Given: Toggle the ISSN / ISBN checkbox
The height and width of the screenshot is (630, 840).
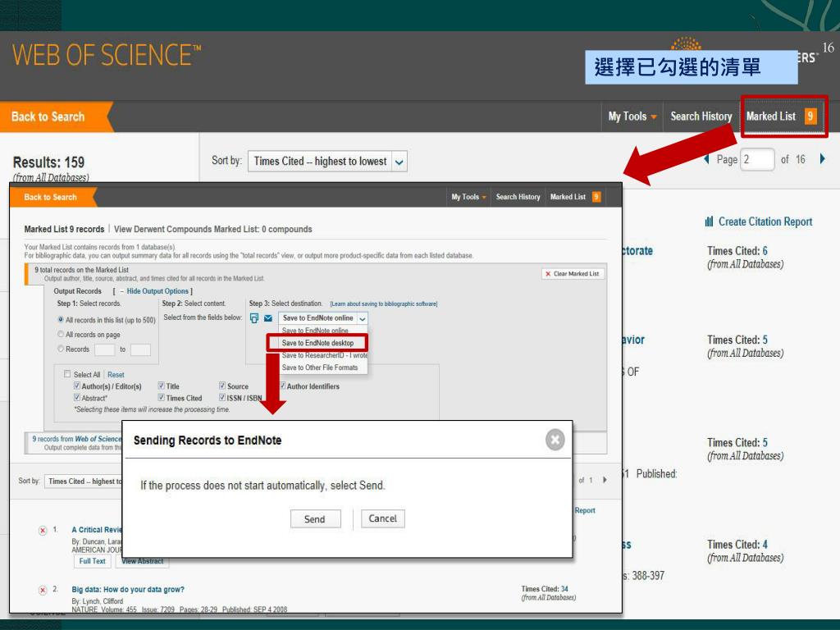Looking at the screenshot, I should click(222, 398).
